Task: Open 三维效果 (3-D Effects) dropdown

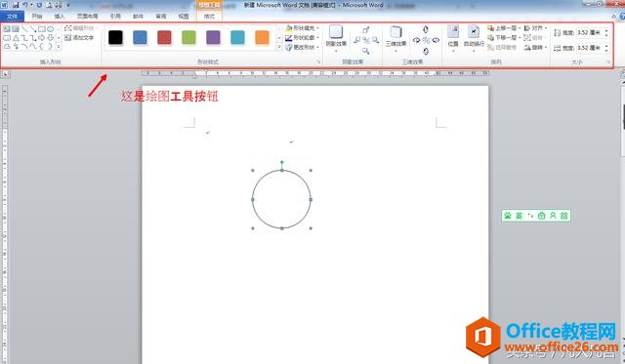Action: tap(396, 39)
